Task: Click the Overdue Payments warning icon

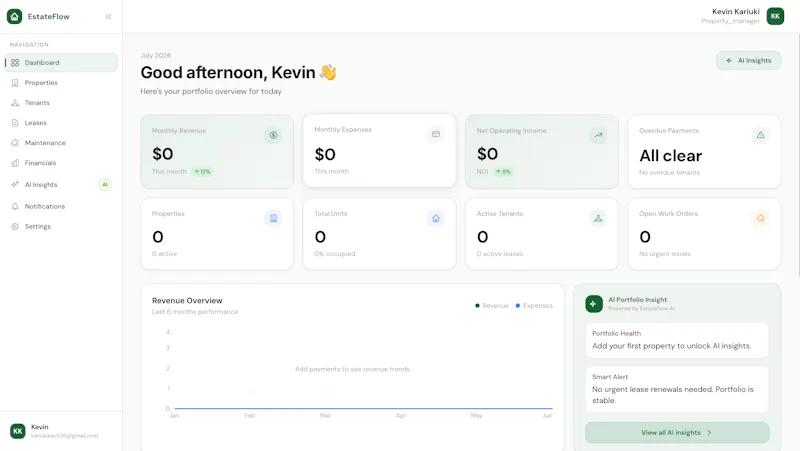Action: (x=760, y=135)
